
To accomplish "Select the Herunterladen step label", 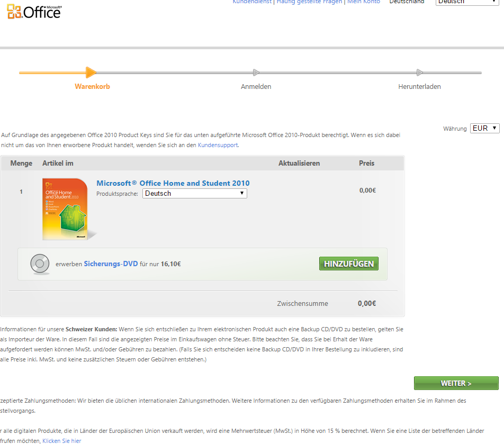I will pyautogui.click(x=419, y=86).
